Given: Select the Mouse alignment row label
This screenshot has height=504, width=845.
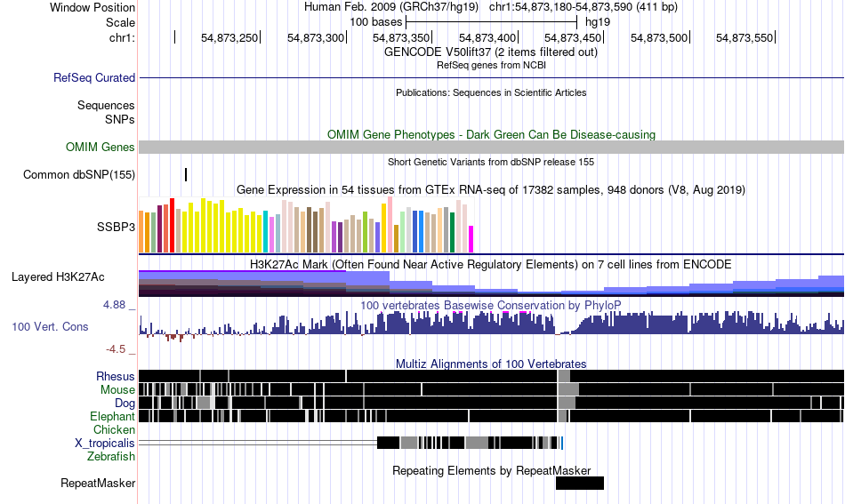Looking at the screenshot, I should 117,389.
